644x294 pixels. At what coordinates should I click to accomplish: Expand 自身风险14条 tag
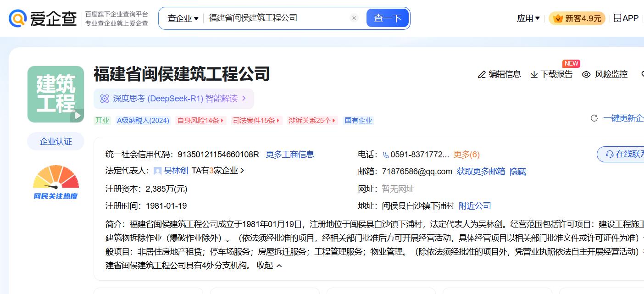pyautogui.click(x=201, y=121)
